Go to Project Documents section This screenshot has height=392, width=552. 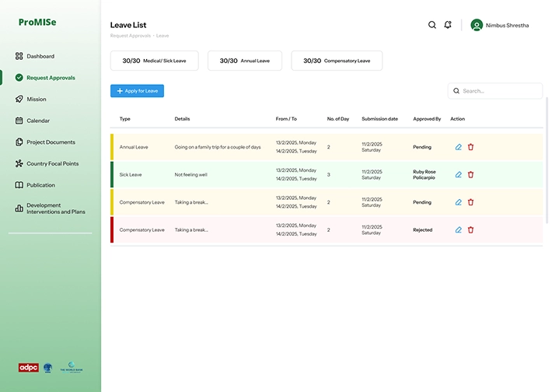(51, 142)
